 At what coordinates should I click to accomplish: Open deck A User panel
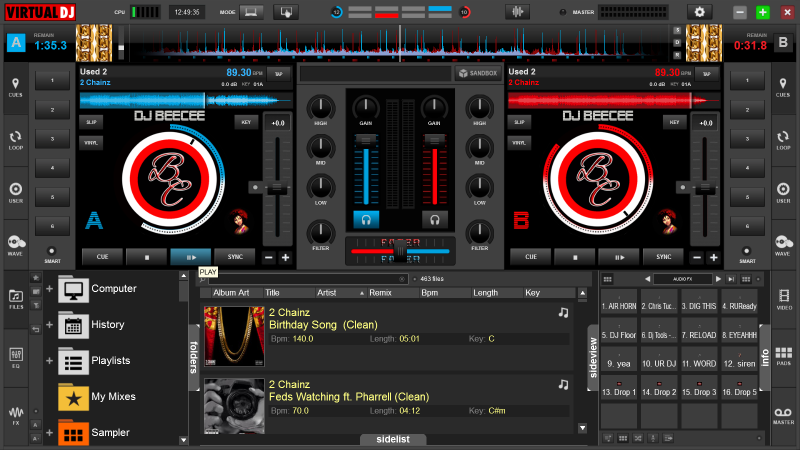(x=15, y=193)
